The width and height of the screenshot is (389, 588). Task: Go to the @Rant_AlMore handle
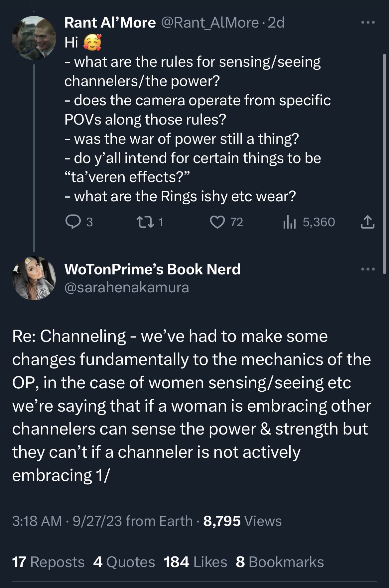pos(210,23)
